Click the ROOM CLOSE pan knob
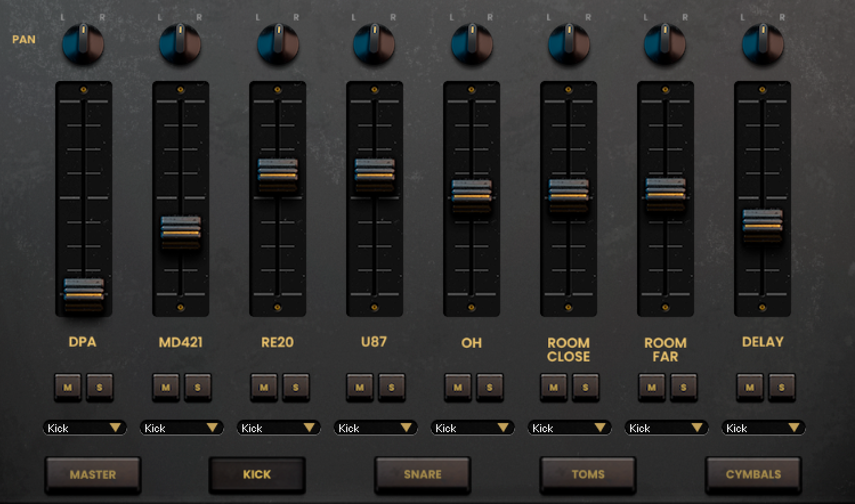 pos(569,44)
